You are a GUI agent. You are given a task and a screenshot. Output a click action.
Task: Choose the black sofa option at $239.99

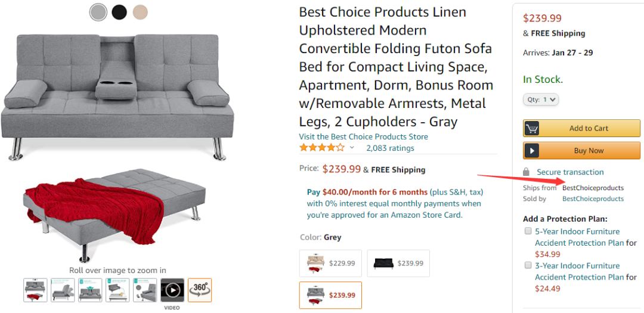pos(398,263)
